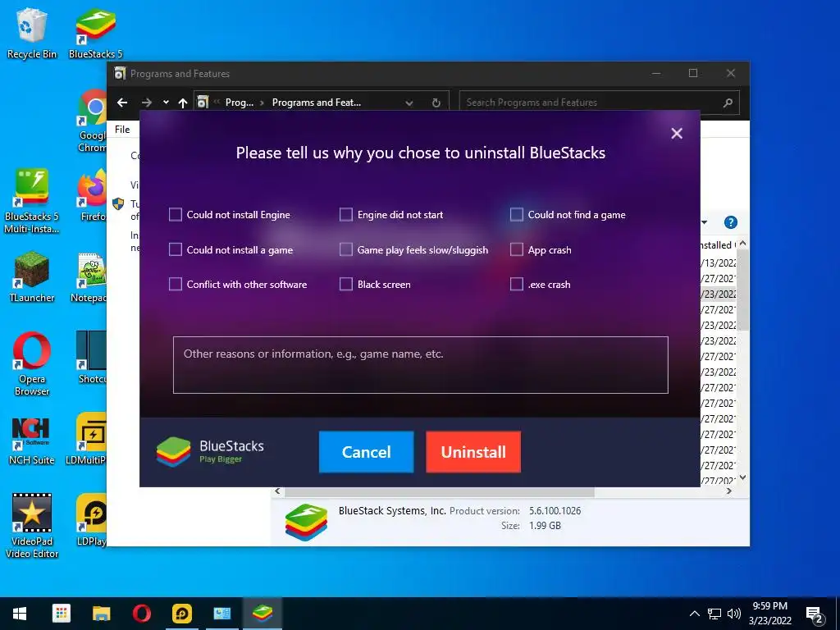Select the LDPlayer desktop shortcut

click(x=91, y=520)
